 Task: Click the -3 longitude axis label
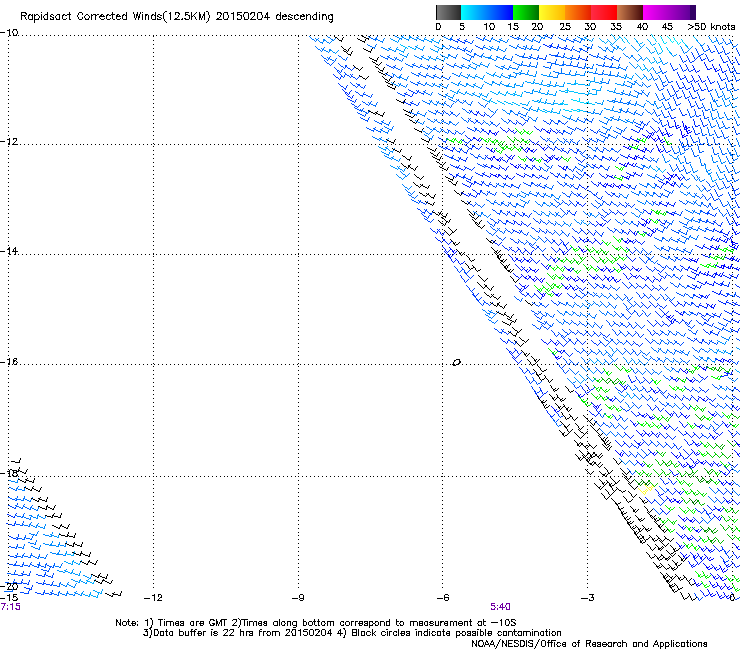(588, 597)
